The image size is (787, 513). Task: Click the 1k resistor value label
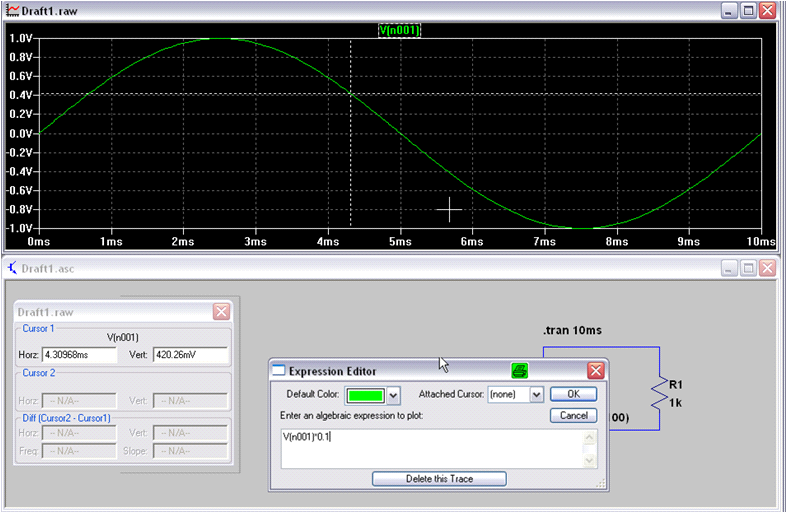(676, 403)
